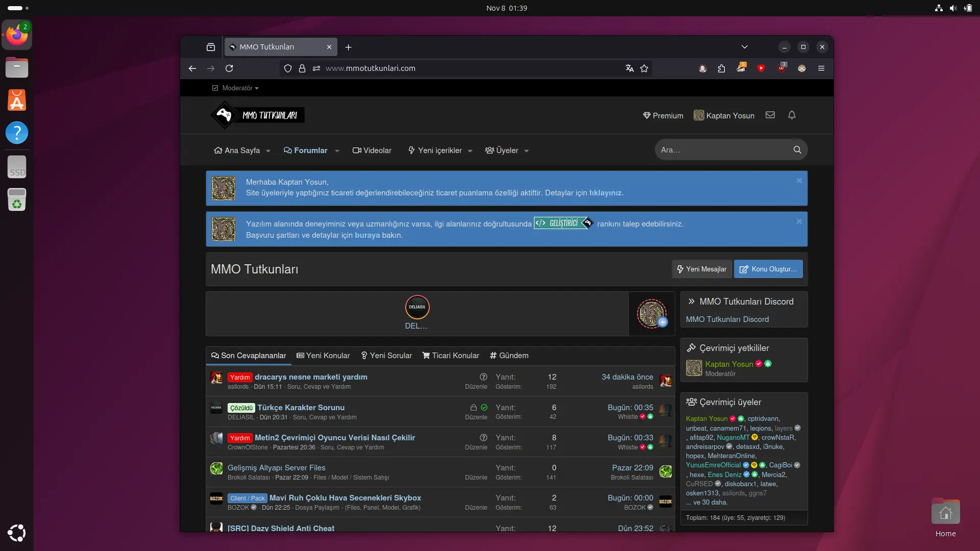The image size is (980, 551).
Task: Open the Firefox extensions puzzle icon
Action: (721, 68)
